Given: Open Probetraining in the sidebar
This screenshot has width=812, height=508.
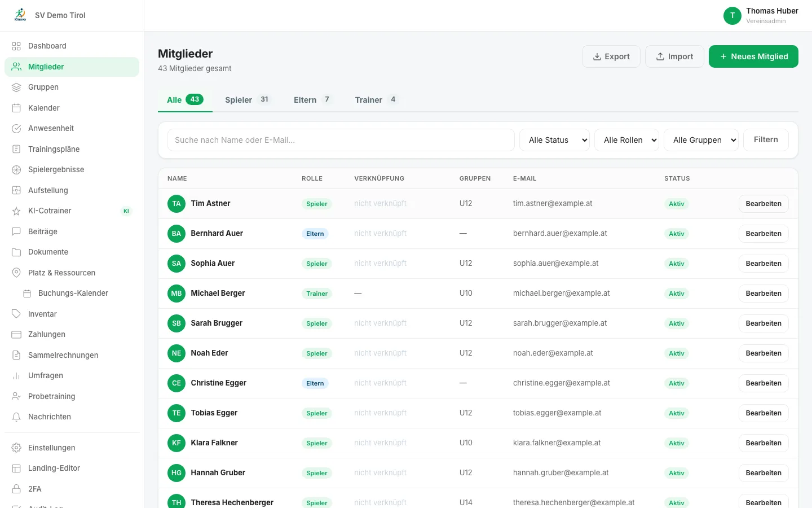Looking at the screenshot, I should (x=72, y=396).
